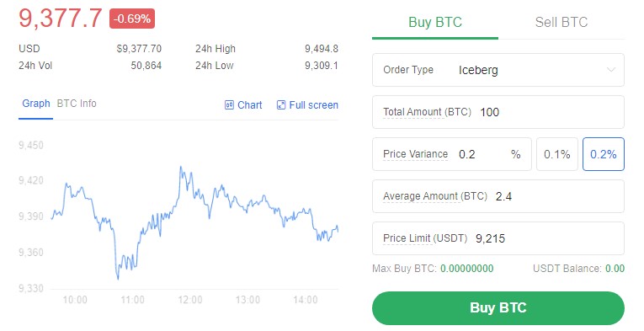Click the 12:00 price peak on graph

pyautogui.click(x=180, y=167)
